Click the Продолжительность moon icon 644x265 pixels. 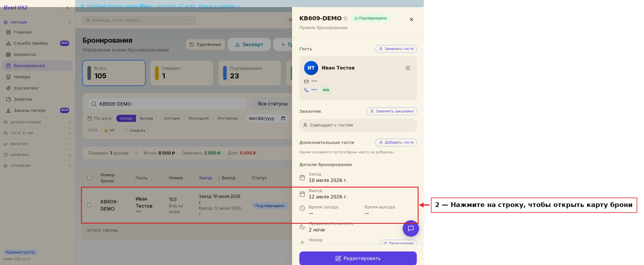(302, 227)
